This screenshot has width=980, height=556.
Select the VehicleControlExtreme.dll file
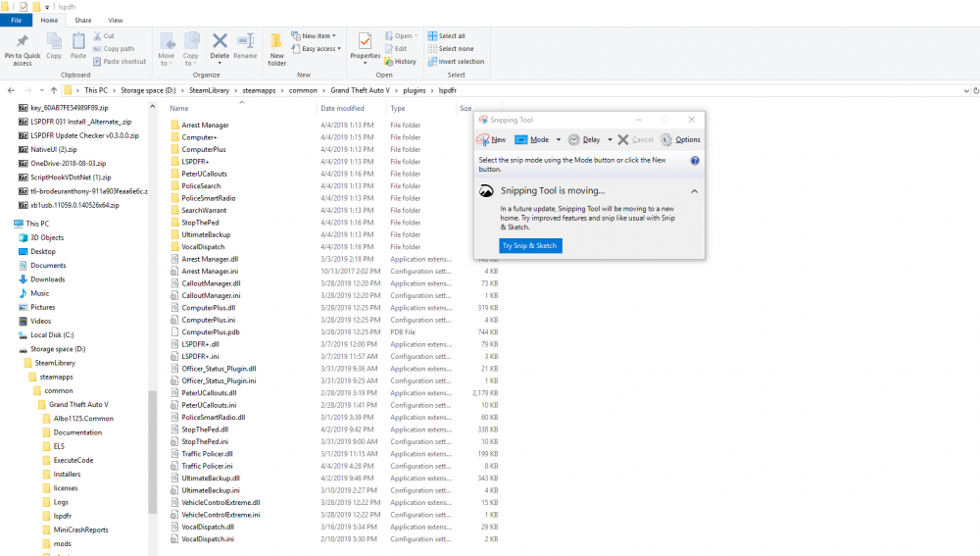pyautogui.click(x=220, y=502)
